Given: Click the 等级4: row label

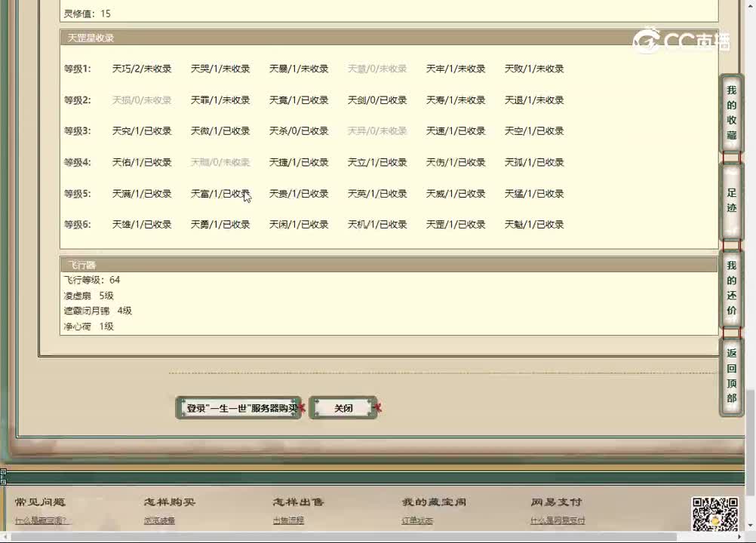Looking at the screenshot, I should coord(77,162).
